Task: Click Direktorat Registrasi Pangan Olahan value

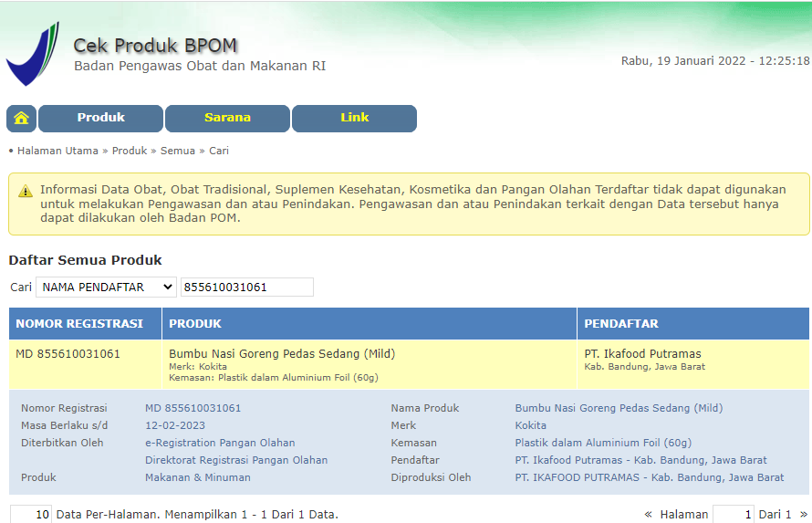Action: coord(236,460)
